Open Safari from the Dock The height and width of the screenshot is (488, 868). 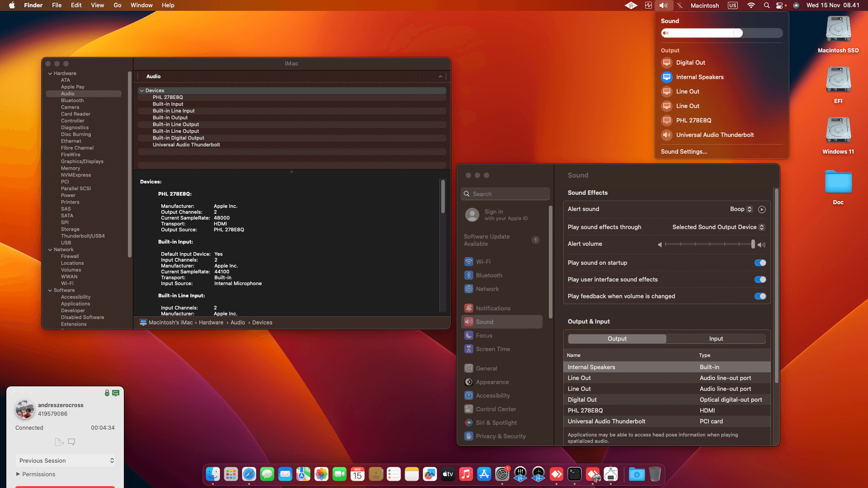click(249, 474)
